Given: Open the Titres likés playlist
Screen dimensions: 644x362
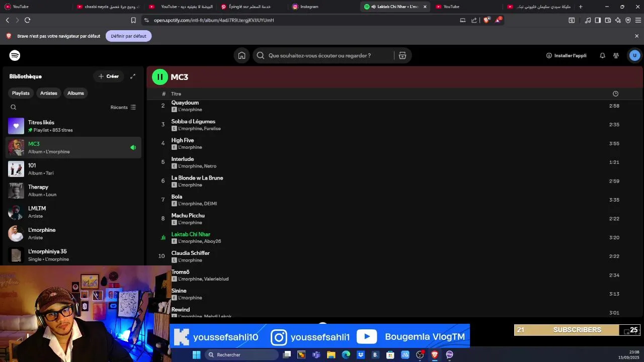Looking at the screenshot, I should tap(74, 126).
